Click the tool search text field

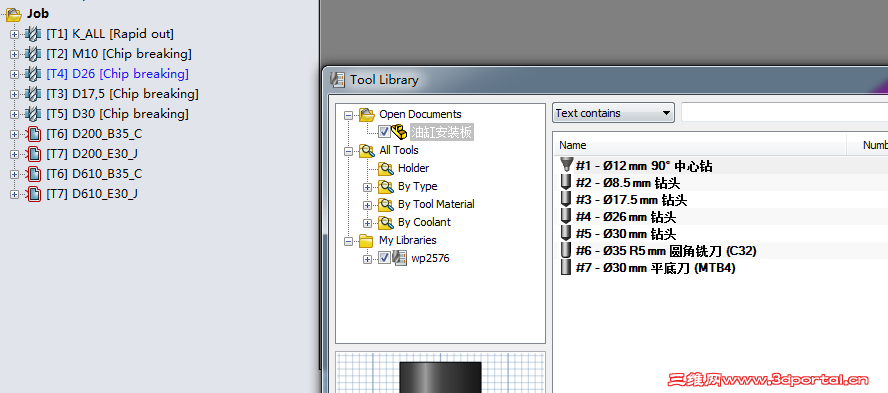pyautogui.click(x=784, y=113)
